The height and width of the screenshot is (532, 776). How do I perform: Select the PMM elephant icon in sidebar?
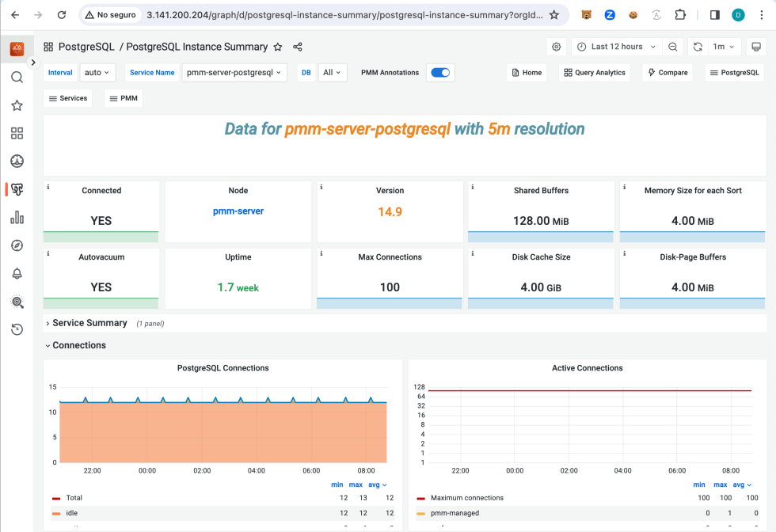17,189
